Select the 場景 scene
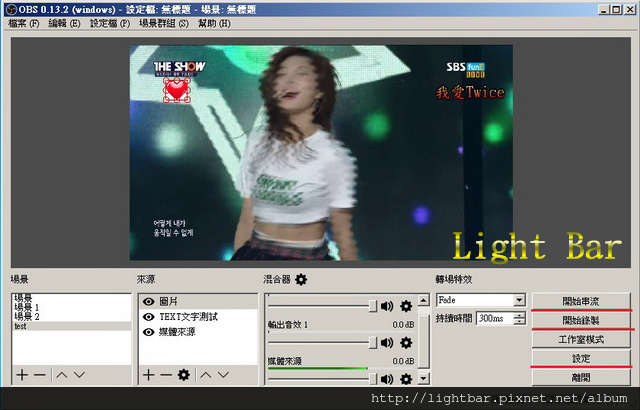 [71, 299]
